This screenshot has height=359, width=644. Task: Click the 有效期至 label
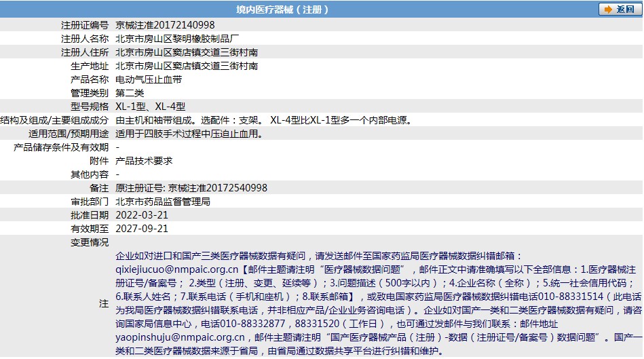point(90,229)
